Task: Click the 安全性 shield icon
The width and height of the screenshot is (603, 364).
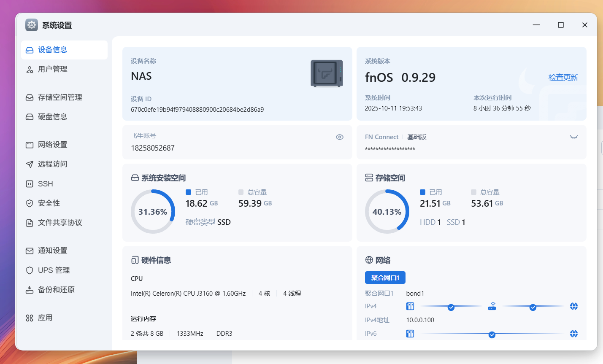Action: tap(30, 203)
